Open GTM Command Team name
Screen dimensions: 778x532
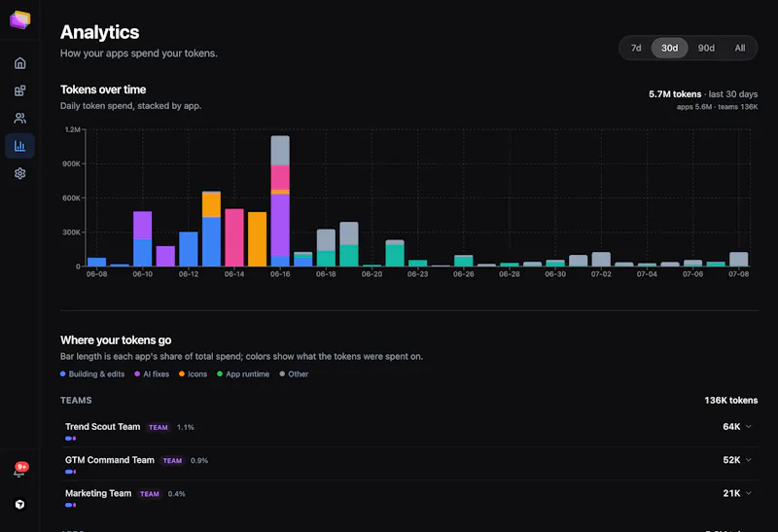(x=110, y=460)
